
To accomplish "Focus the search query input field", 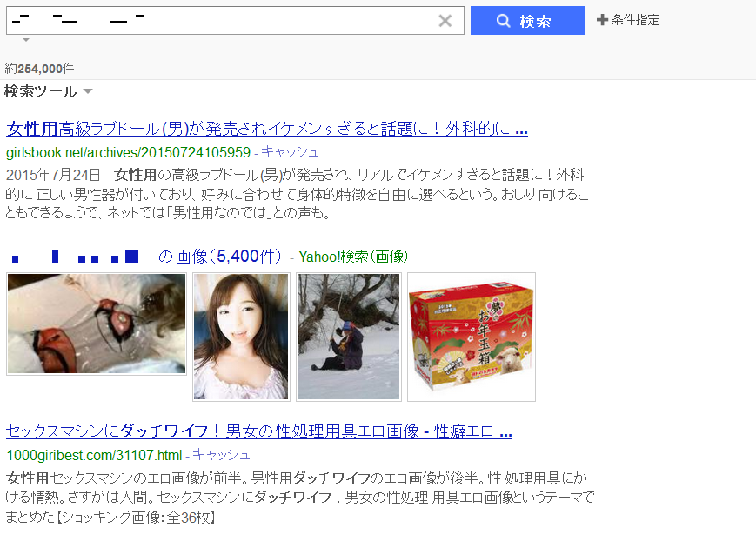I will coord(222,20).
